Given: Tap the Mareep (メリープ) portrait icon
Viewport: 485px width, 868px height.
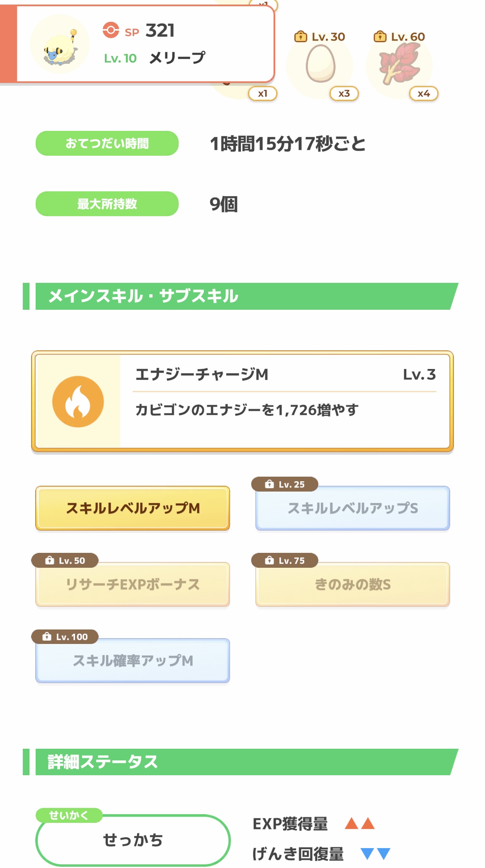Looking at the screenshot, I should [x=60, y=44].
